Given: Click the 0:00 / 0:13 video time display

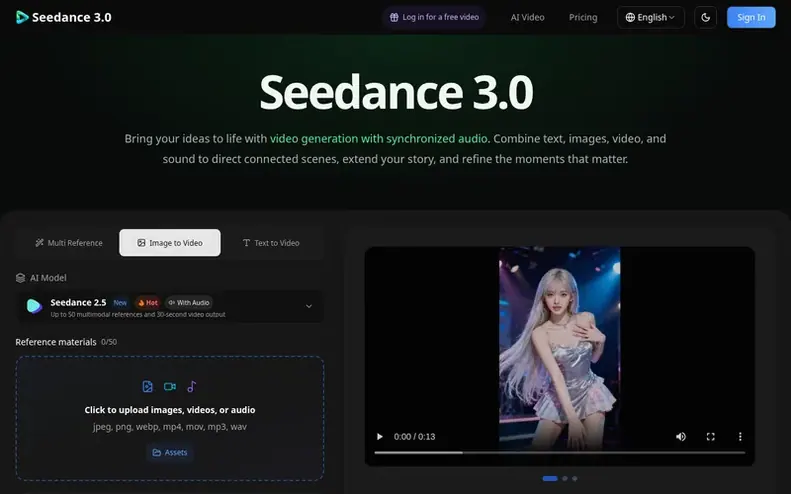Looking at the screenshot, I should (x=414, y=436).
